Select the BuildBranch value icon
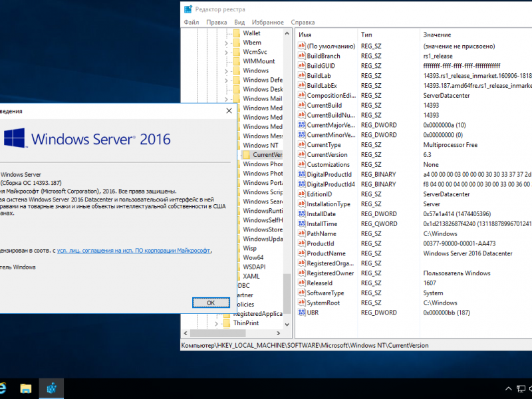 (x=302, y=56)
